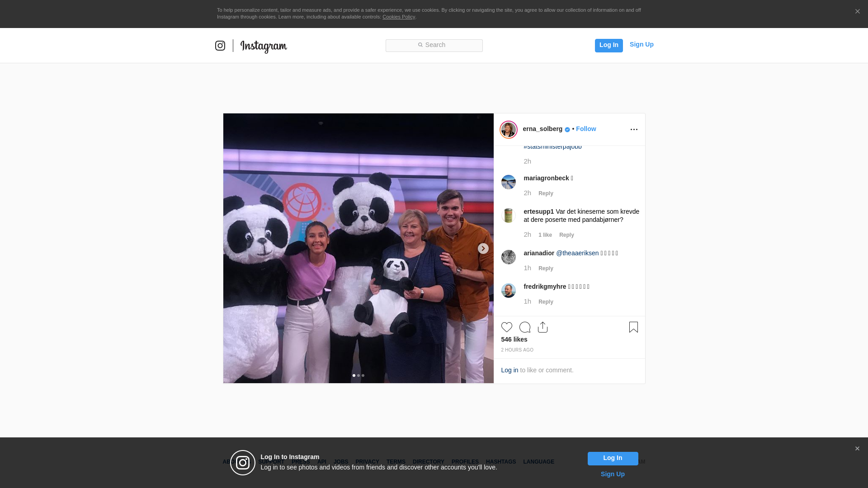Open the Cookies Policy link
The width and height of the screenshot is (868, 488).
tap(399, 17)
